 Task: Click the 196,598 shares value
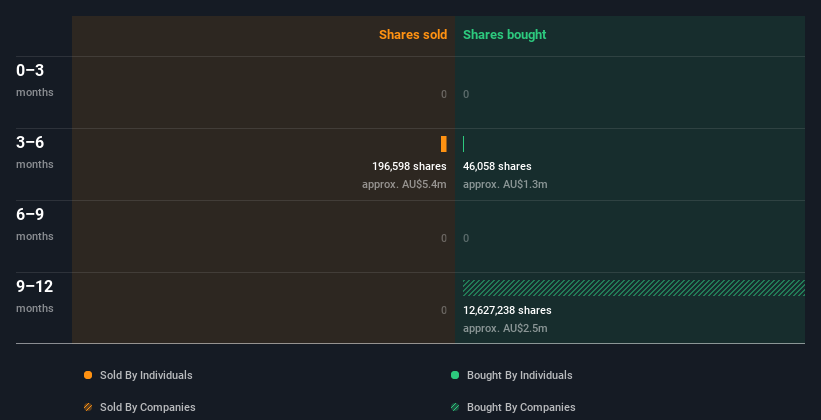coord(409,166)
